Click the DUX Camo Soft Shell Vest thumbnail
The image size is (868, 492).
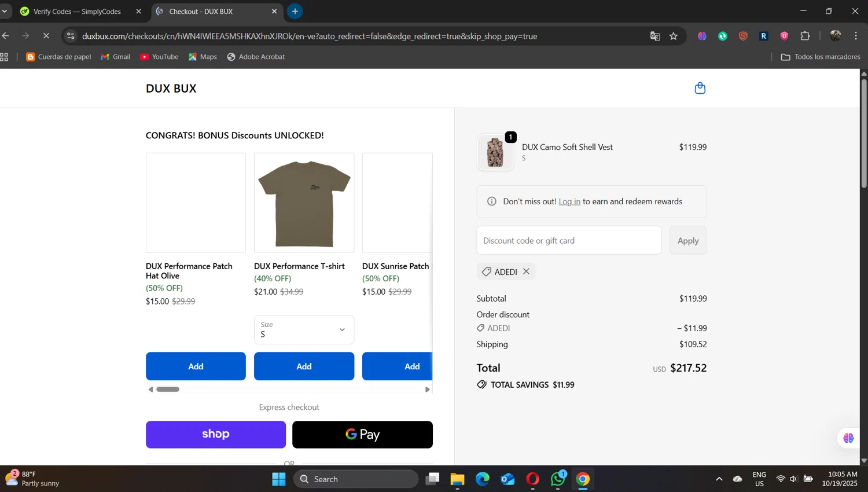[495, 153]
